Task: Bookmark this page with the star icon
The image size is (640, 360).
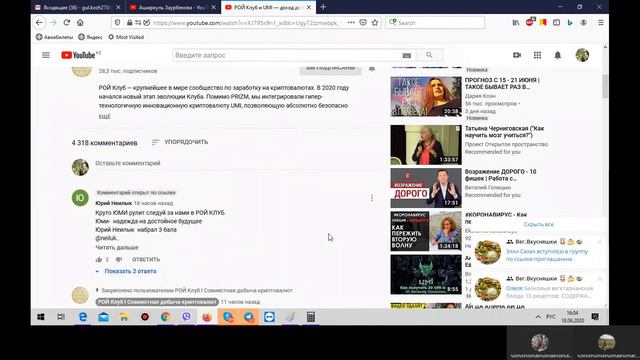Action: 375,23
